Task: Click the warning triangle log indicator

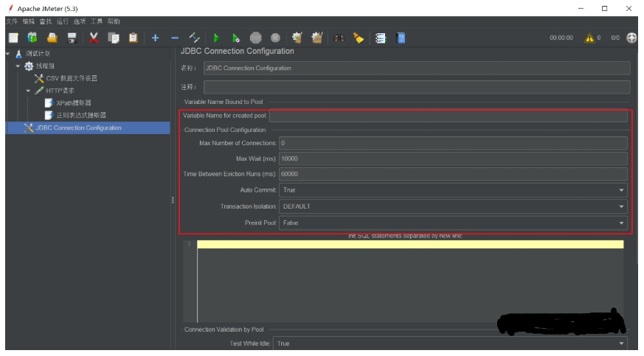Action: click(589, 38)
